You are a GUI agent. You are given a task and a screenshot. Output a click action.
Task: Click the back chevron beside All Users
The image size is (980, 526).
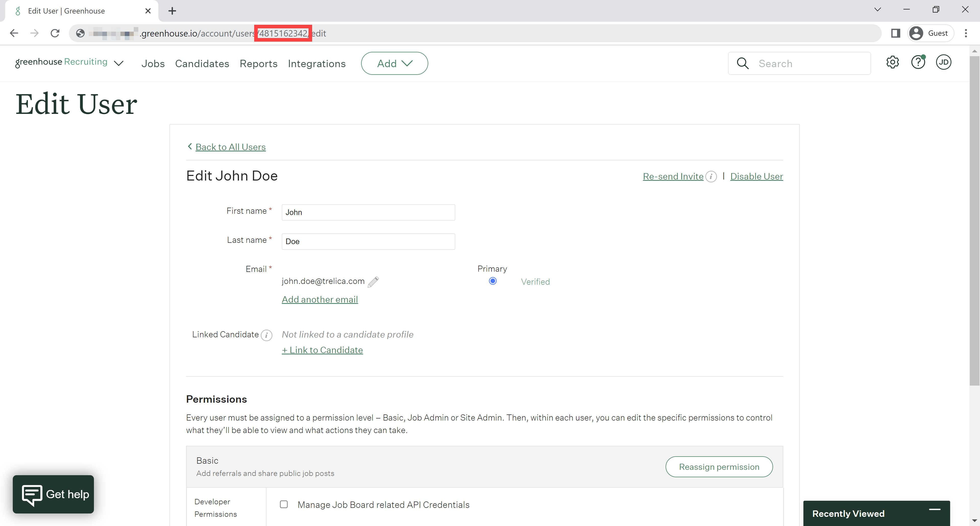click(x=190, y=146)
